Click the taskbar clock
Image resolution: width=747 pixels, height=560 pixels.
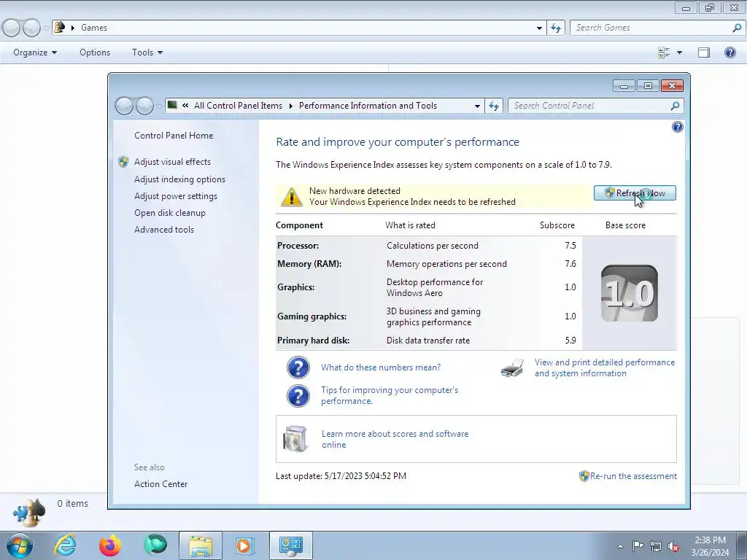tap(710, 546)
